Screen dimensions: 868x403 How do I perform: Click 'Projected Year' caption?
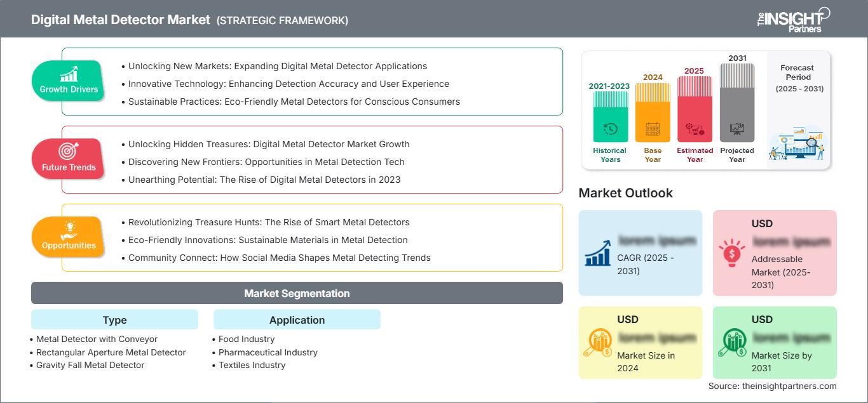click(x=737, y=155)
